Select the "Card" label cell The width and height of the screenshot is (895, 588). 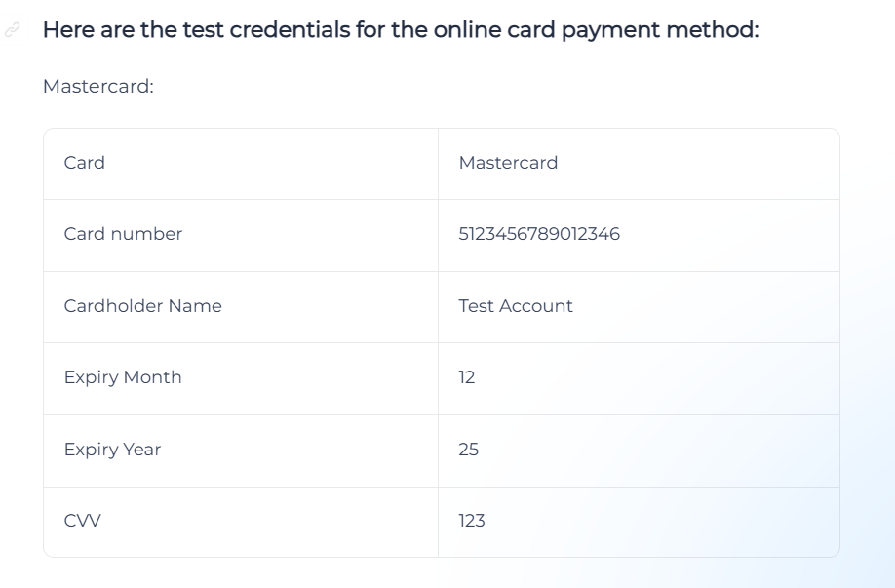click(x=85, y=163)
